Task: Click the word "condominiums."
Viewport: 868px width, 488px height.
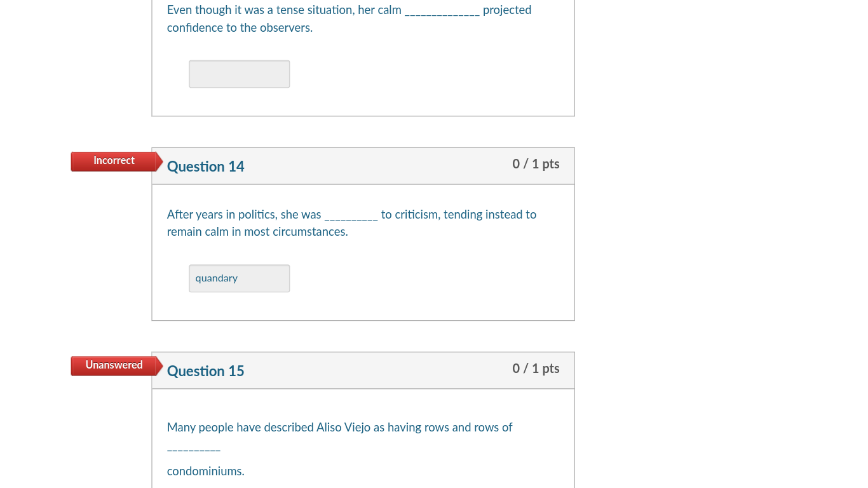Action: [205, 471]
